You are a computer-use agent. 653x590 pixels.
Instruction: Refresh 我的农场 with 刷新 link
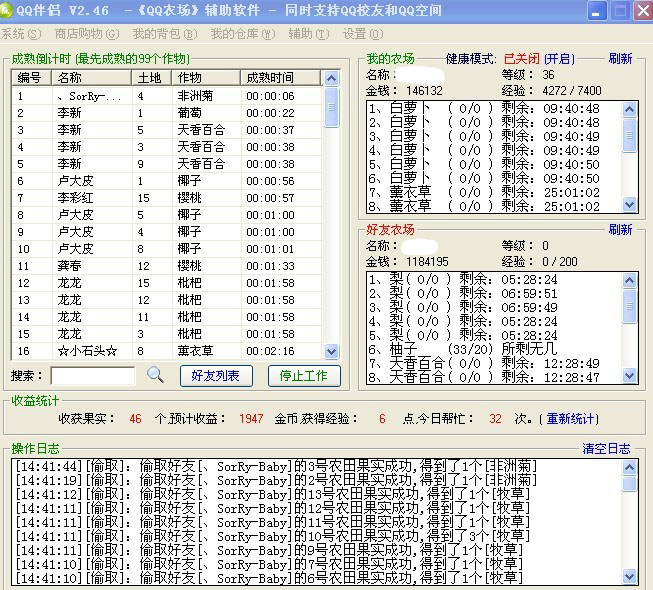620,59
